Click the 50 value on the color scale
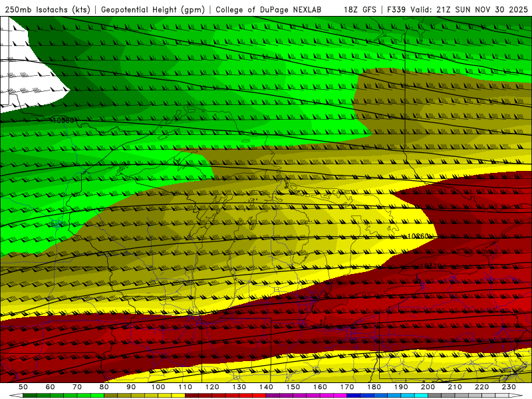Image resolution: width=532 pixels, height=399 pixels. click(23, 387)
